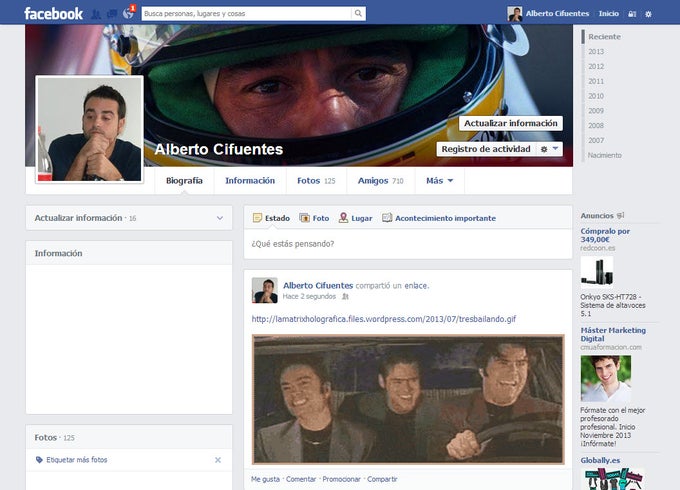Click the enlace link in the post header
The image size is (680, 490).
click(x=416, y=286)
